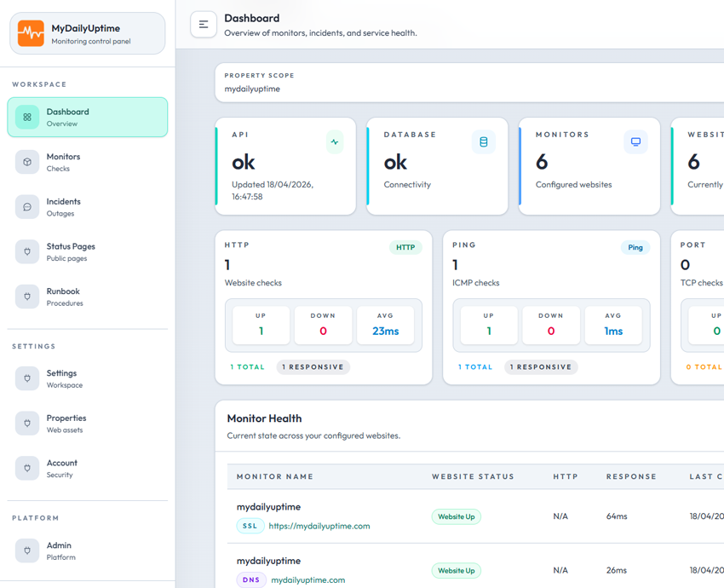Click the Ping badge on PING card
The height and width of the screenshot is (588, 724).
[635, 248]
